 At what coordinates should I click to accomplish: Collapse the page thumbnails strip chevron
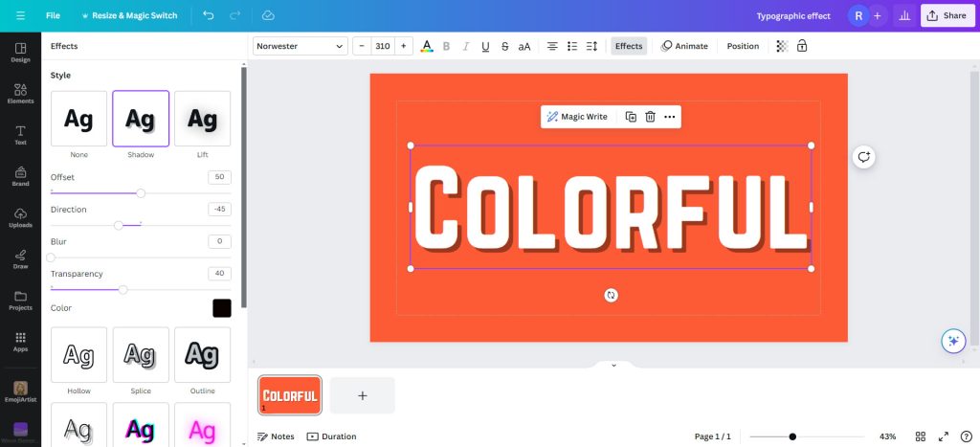coord(613,365)
